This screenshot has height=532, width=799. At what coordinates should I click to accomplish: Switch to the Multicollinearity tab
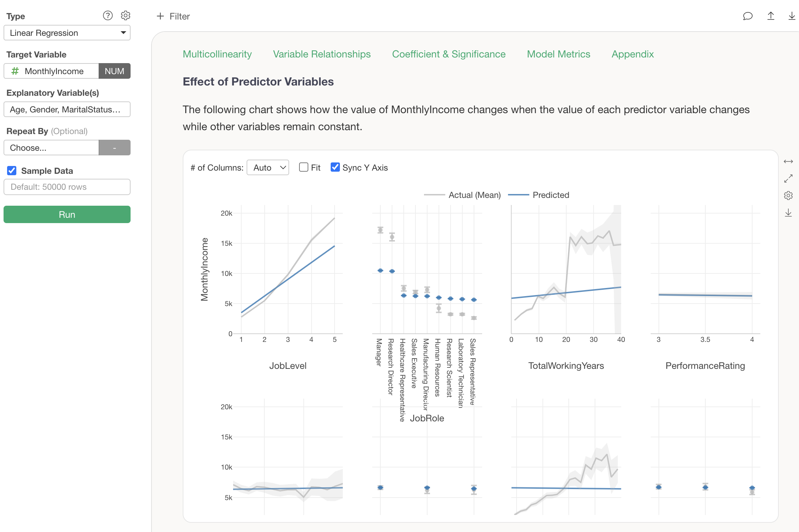pyautogui.click(x=217, y=54)
